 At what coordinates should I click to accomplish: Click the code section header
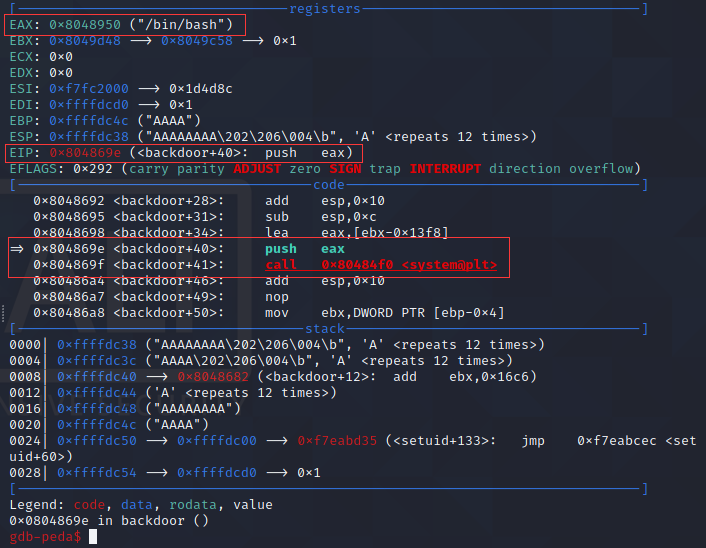pyautogui.click(x=329, y=185)
